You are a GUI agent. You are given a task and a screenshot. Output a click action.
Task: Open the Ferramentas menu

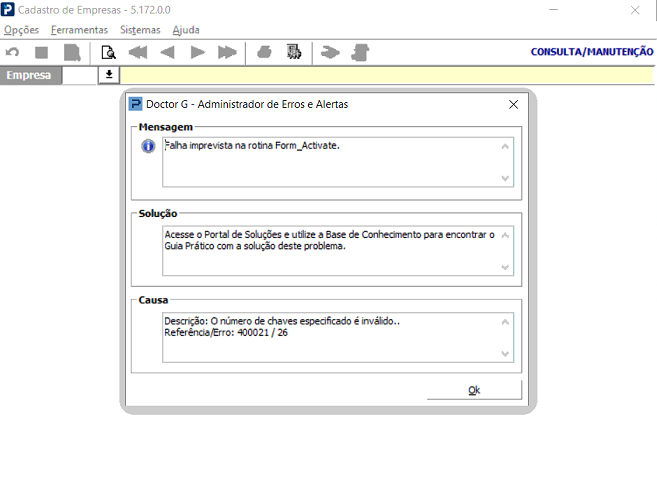point(79,30)
